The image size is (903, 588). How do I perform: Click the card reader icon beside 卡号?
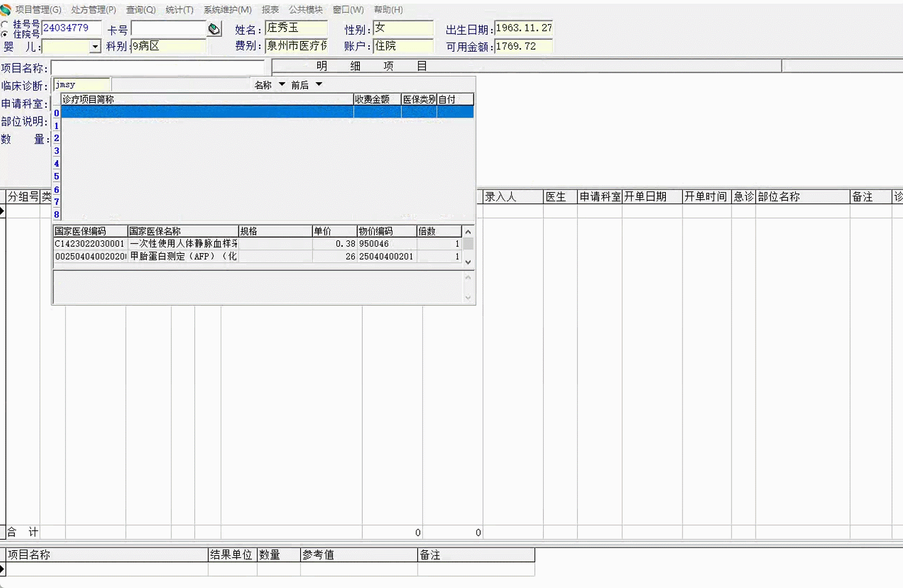pyautogui.click(x=214, y=29)
